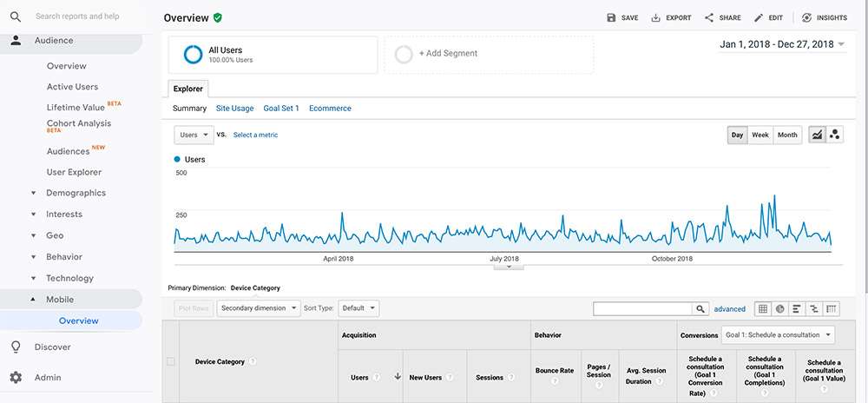Select the Week granularity toggle

pos(760,135)
